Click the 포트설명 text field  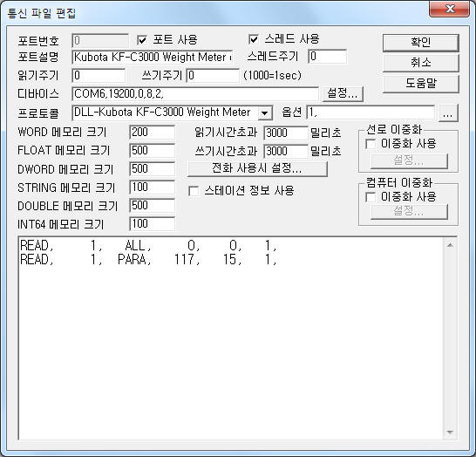tap(153, 57)
